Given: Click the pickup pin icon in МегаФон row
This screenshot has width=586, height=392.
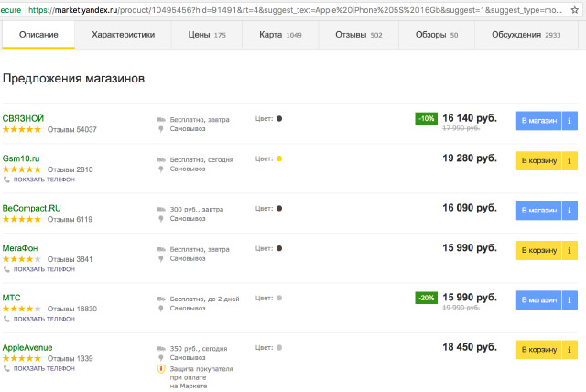Looking at the screenshot, I should [161, 258].
